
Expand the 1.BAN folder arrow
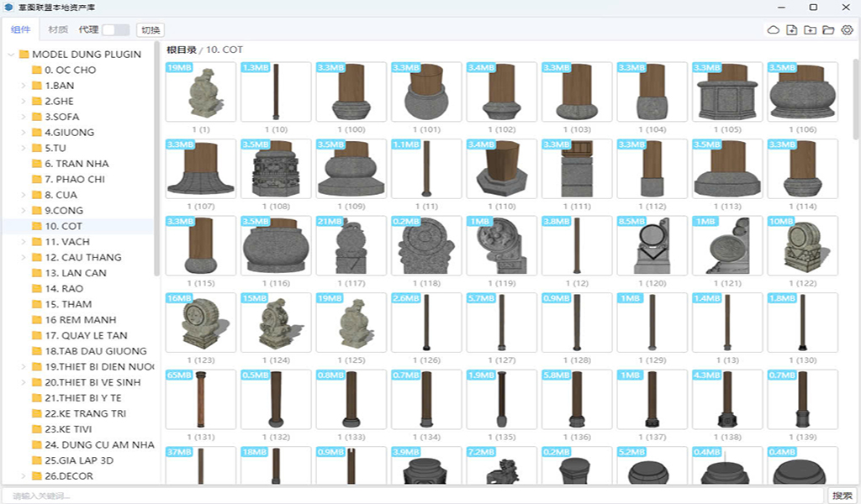pos(24,86)
